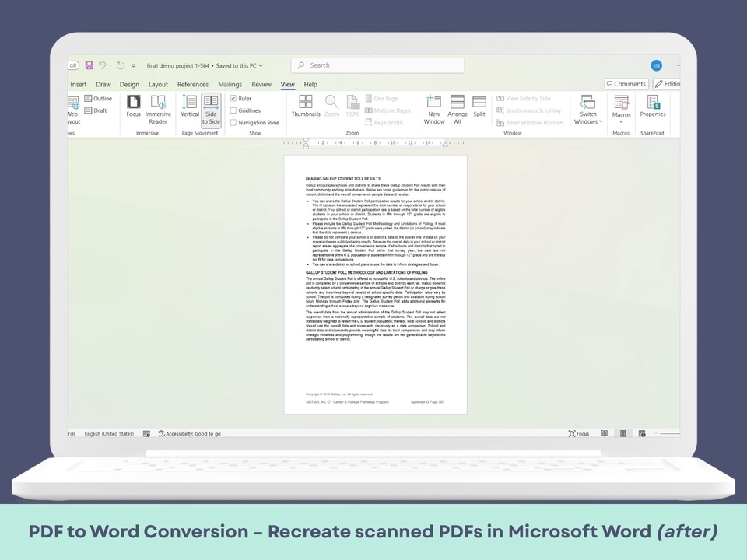
Task: Select Vertical page movement
Action: (x=190, y=107)
